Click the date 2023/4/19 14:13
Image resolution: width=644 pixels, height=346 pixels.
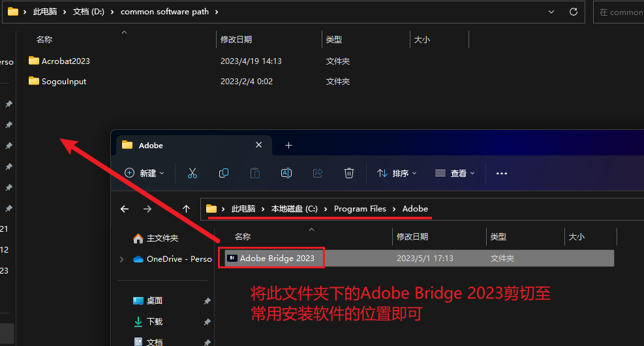point(251,61)
